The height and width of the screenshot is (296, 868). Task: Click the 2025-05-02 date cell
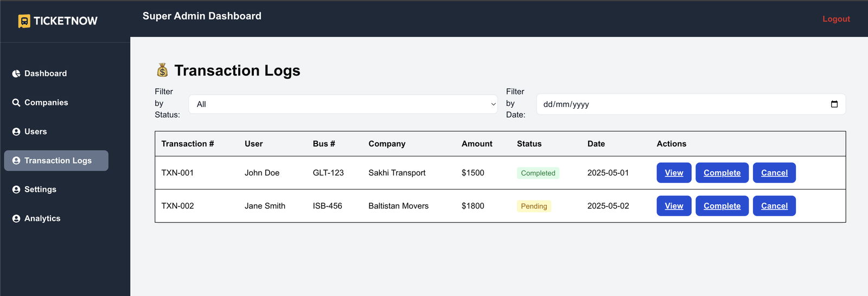tap(608, 206)
